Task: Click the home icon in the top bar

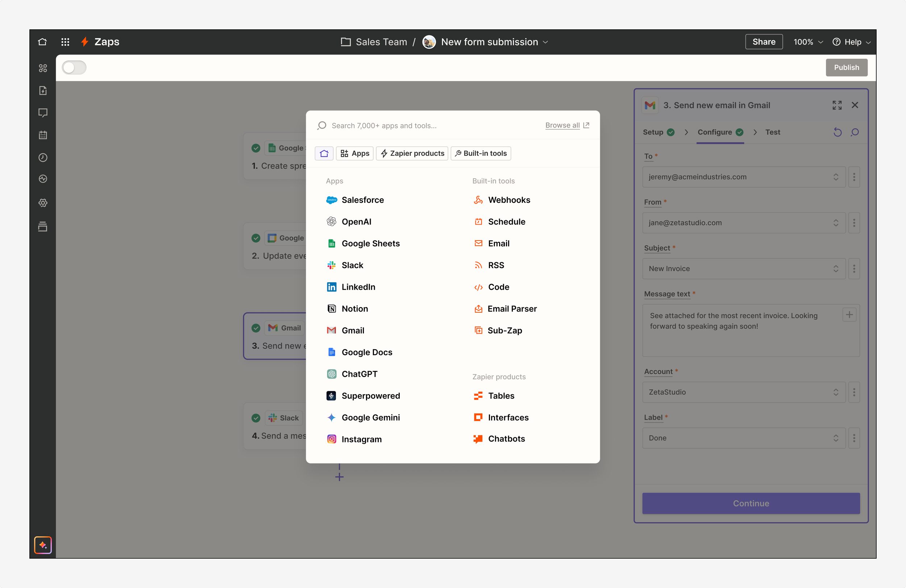Action: click(x=42, y=42)
